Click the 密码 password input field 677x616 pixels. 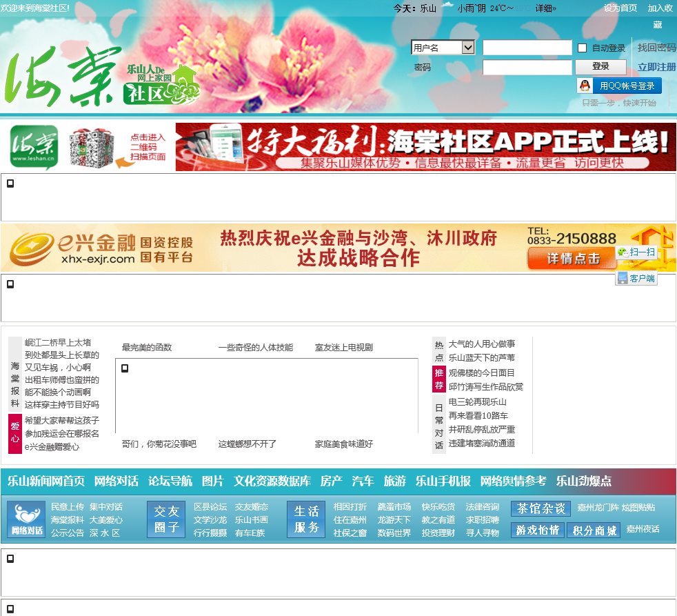[527, 67]
